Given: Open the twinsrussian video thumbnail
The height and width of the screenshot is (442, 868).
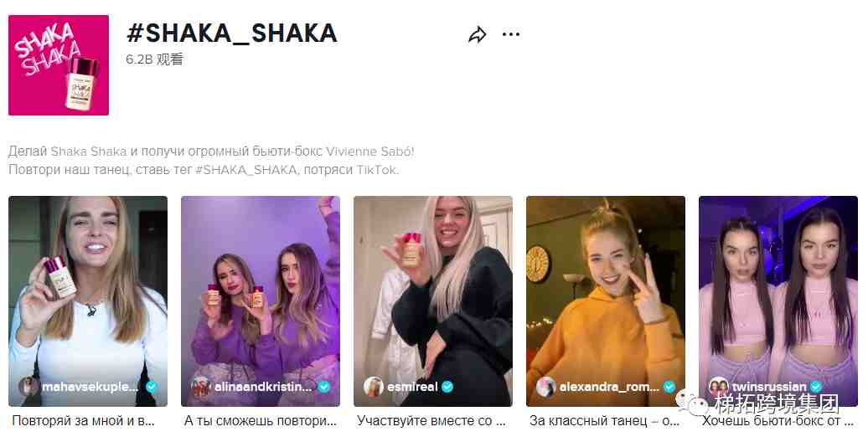Looking at the screenshot, I should [x=778, y=301].
